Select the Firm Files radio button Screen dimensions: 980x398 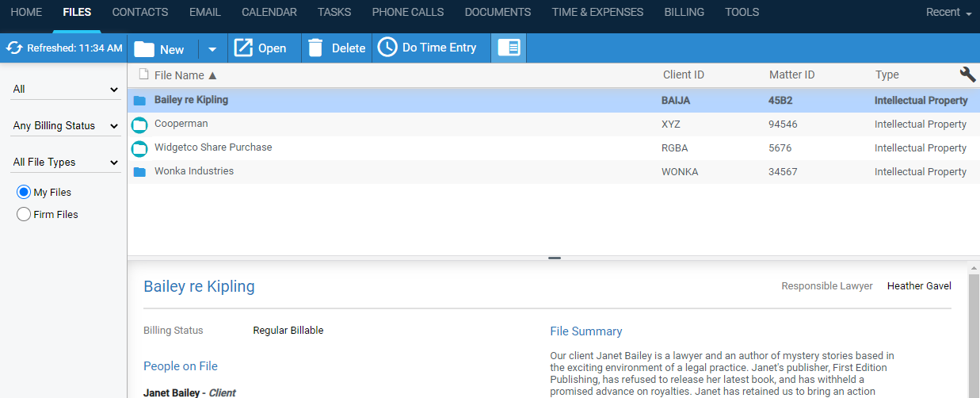point(24,214)
